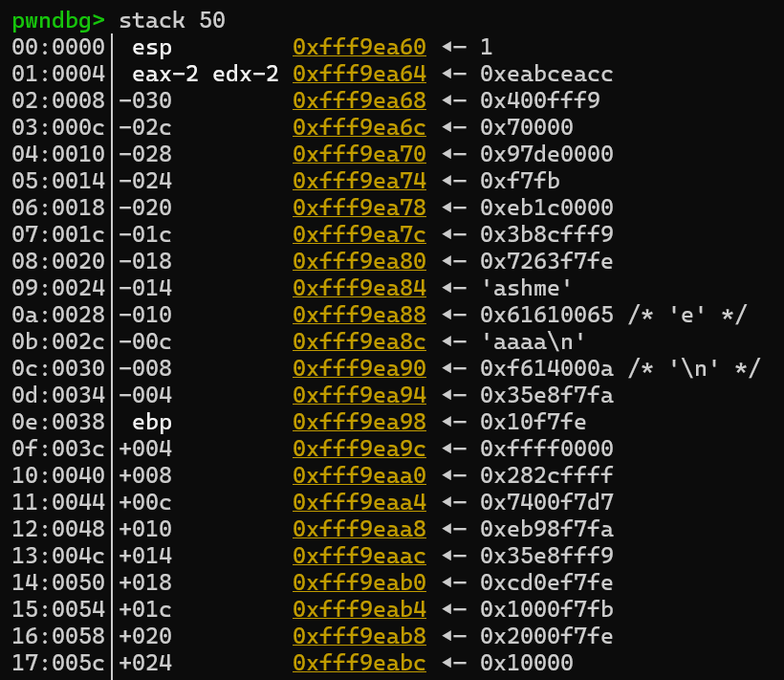
Task: Click the eax-2 edx-2 register label
Action: tap(206, 74)
